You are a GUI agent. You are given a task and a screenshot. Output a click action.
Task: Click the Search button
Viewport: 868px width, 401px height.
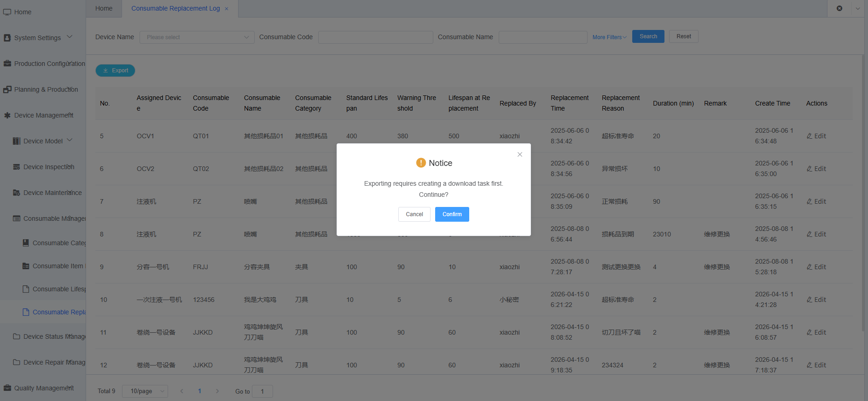pyautogui.click(x=648, y=36)
